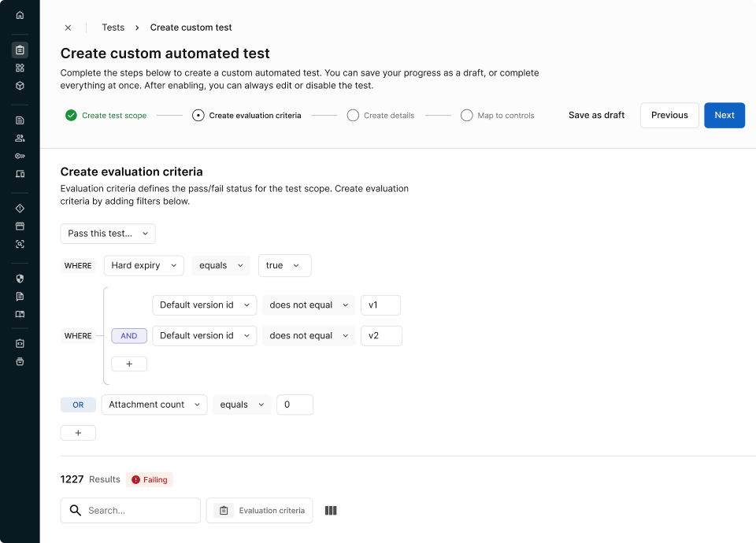Image resolution: width=756 pixels, height=543 pixels.
Task: Click the people icon in the sidebar
Action: tap(20, 138)
